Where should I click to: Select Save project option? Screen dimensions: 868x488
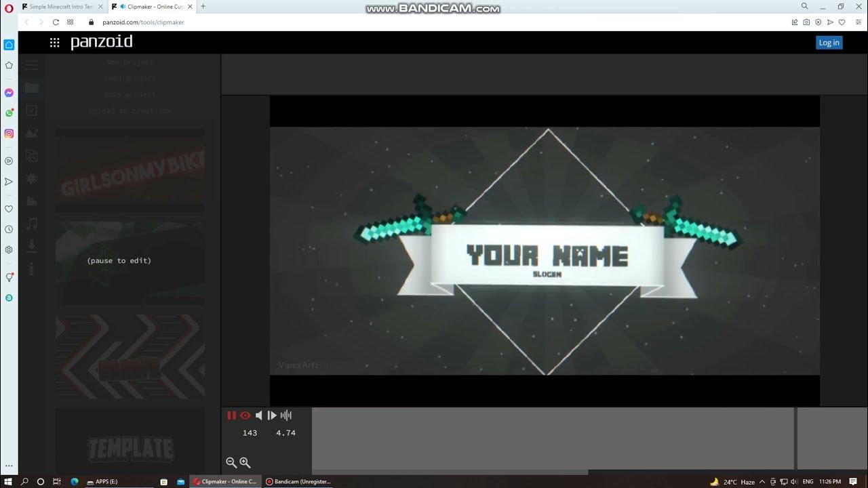tap(130, 95)
